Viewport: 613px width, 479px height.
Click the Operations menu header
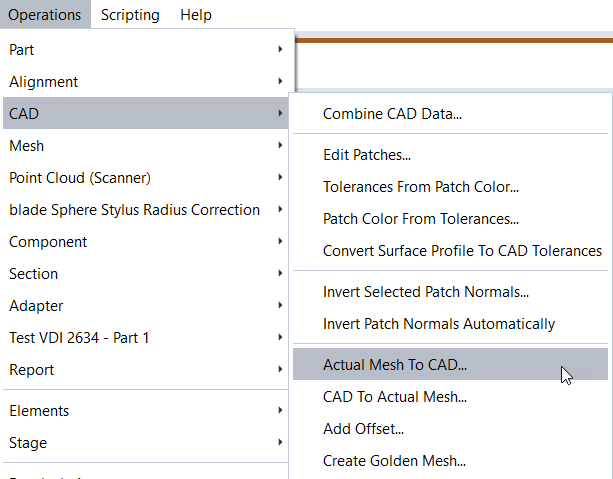[45, 15]
